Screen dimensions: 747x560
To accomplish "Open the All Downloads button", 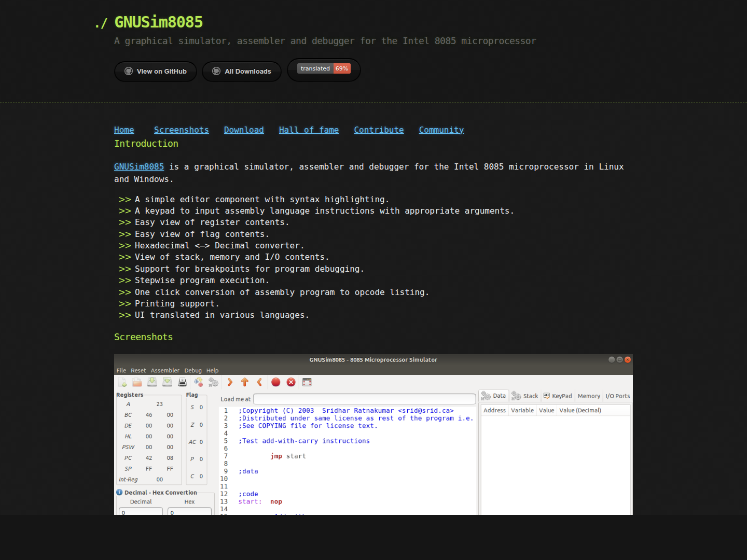I will 242,72.
